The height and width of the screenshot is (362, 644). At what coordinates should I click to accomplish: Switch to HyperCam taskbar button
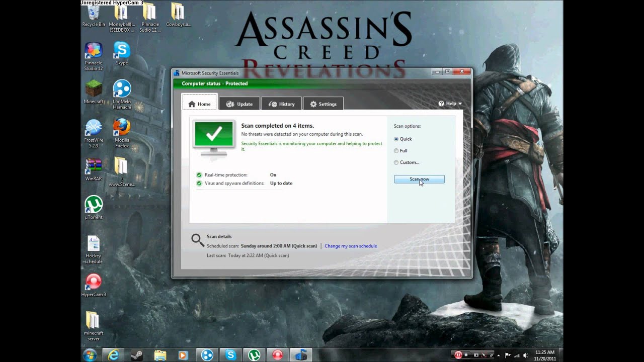pyautogui.click(x=277, y=355)
